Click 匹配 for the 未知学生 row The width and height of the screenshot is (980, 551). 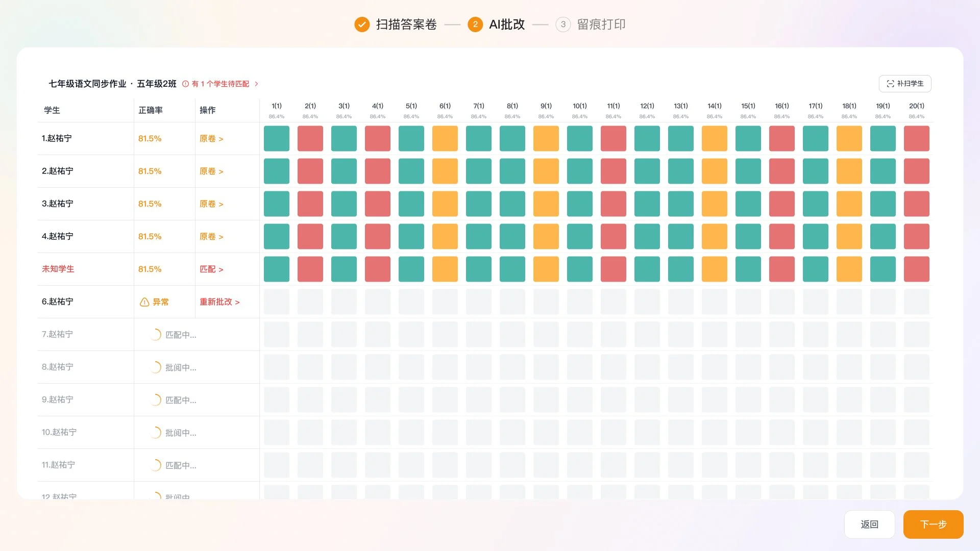click(x=211, y=269)
